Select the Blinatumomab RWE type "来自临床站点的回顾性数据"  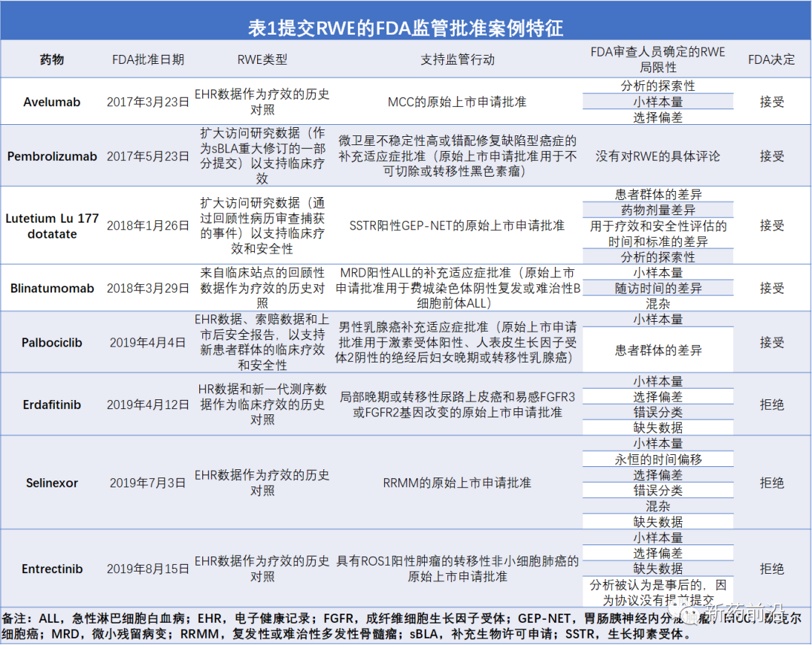262,288
